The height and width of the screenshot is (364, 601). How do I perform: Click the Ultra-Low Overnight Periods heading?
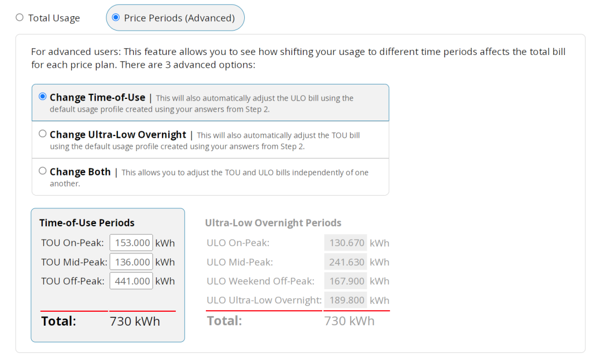(x=273, y=223)
